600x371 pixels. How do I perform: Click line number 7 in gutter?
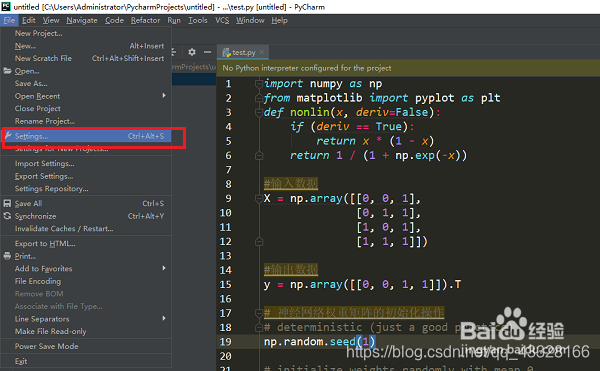[228, 170]
